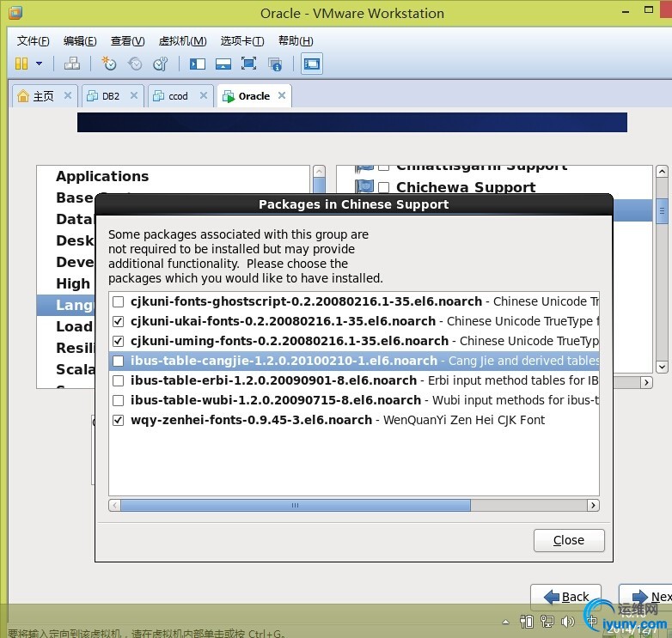Enter full screen mode icon
This screenshot has height=638, width=672.
(248, 64)
